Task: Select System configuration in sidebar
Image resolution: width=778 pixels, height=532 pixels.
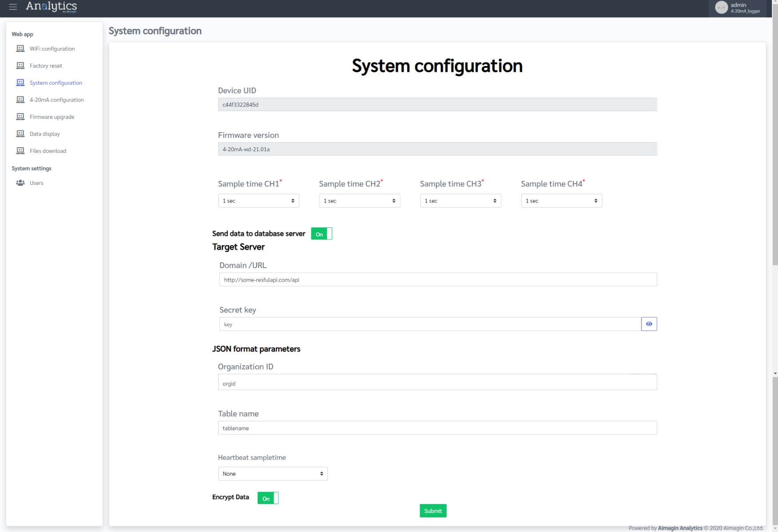Action: click(56, 83)
